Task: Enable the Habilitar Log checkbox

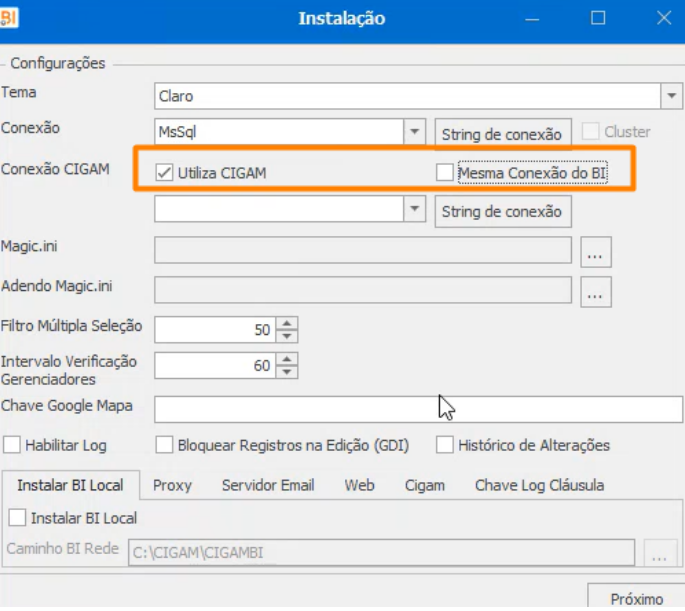Action: tap(13, 445)
